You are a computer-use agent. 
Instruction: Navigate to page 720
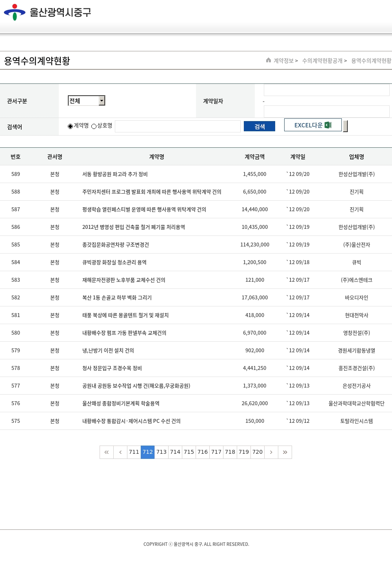(258, 452)
